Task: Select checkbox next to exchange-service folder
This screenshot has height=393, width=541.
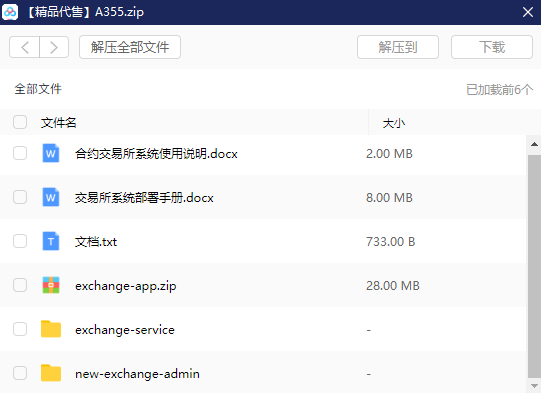Action: tap(20, 329)
